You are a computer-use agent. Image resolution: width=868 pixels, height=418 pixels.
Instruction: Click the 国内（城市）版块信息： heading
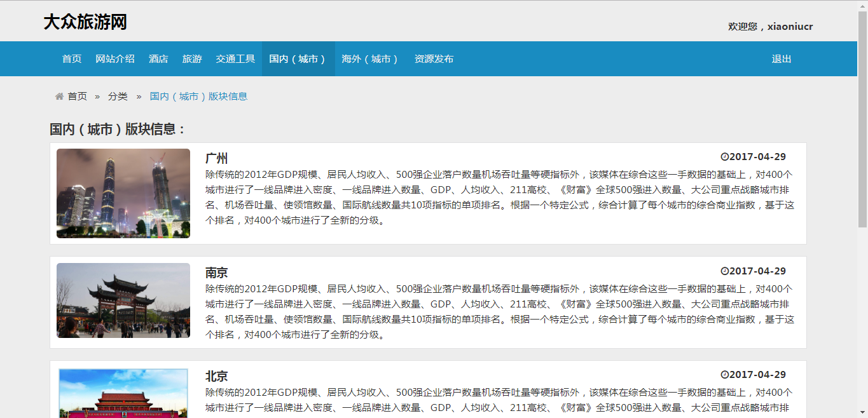tap(118, 129)
